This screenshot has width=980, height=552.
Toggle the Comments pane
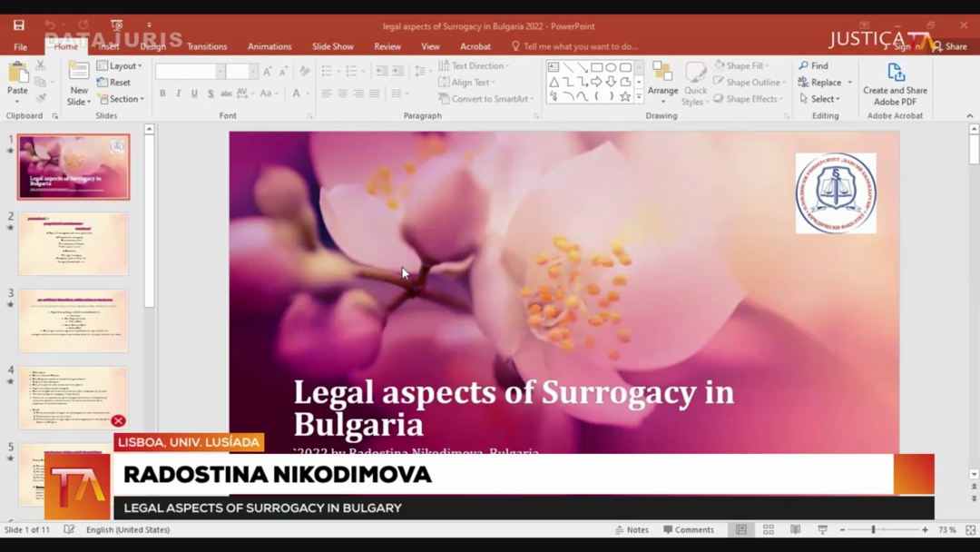point(689,529)
